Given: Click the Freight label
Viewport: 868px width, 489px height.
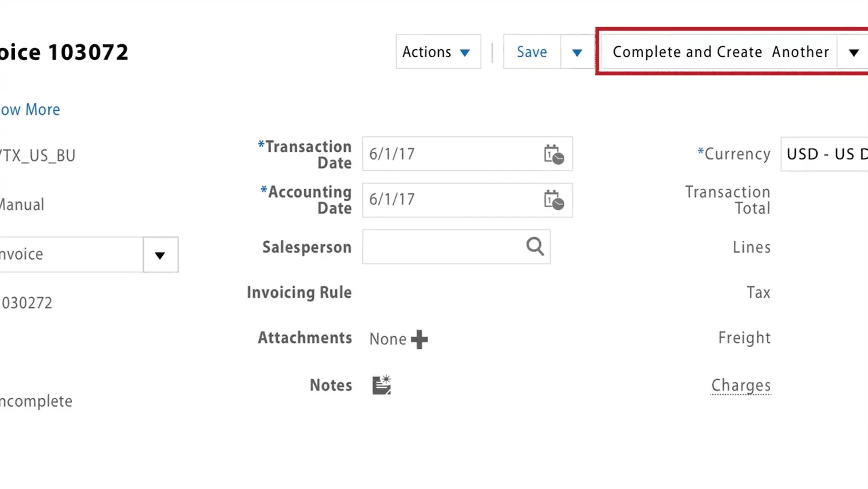Looking at the screenshot, I should [x=744, y=338].
